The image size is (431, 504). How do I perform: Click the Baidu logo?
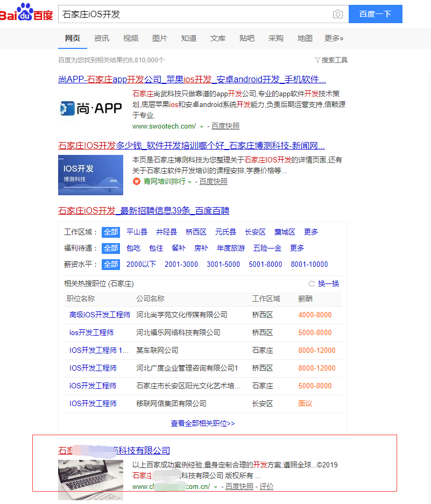pyautogui.click(x=26, y=13)
